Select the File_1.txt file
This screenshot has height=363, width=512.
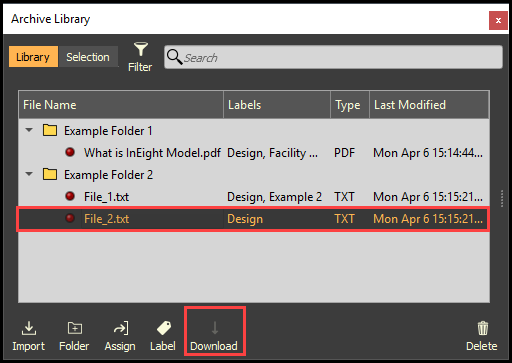pyautogui.click(x=106, y=197)
